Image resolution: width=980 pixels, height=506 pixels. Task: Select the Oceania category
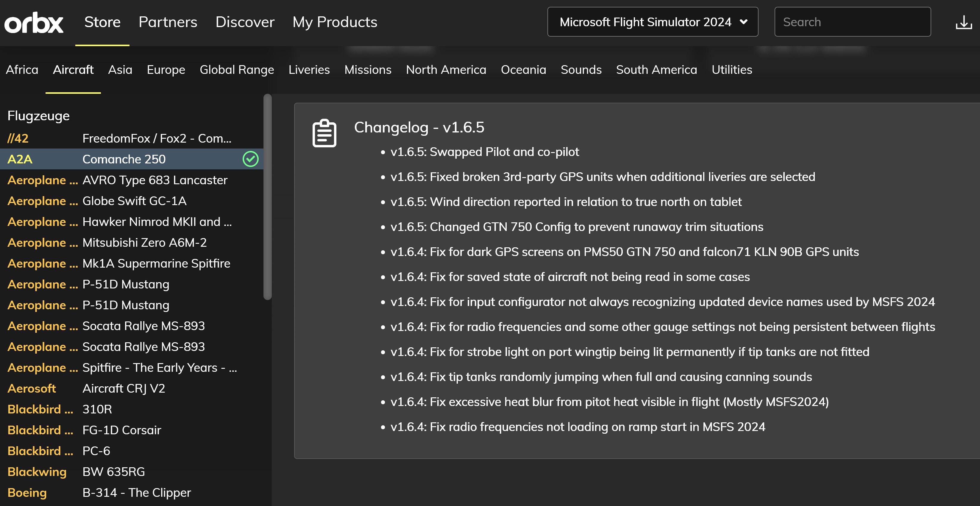523,70
